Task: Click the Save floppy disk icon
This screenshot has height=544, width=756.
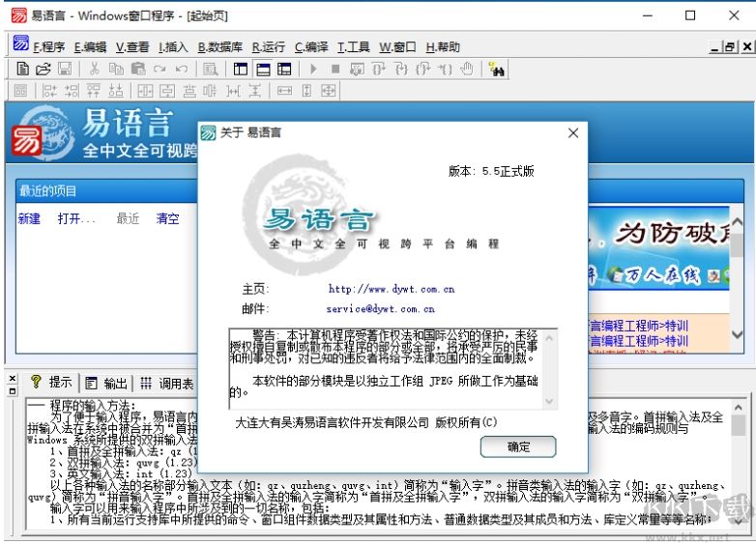Action: [x=65, y=69]
